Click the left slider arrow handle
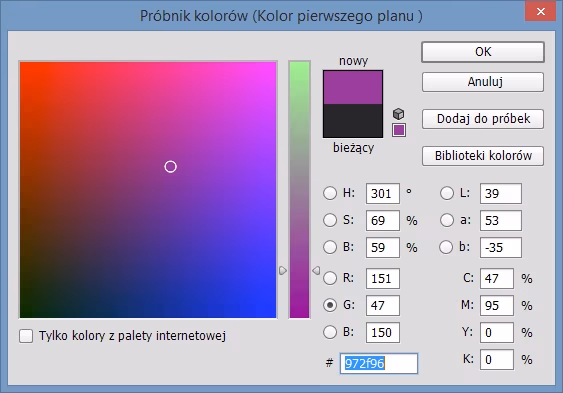 click(283, 270)
